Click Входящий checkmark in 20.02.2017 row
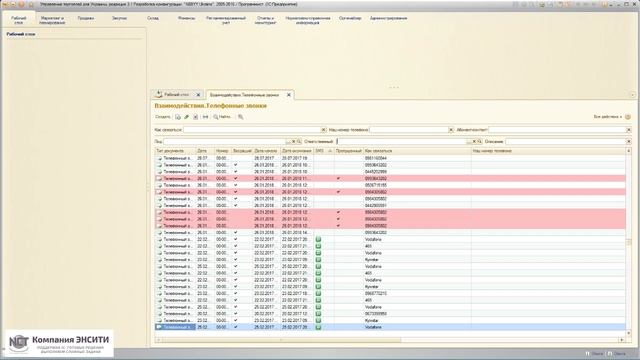Screen dimensions: 640x360 (x=236, y=314)
